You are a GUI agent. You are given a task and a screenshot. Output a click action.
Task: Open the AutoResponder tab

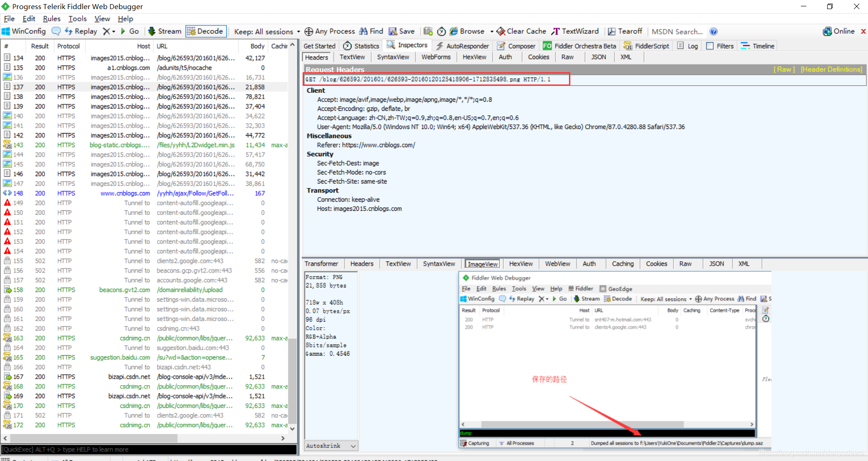point(462,46)
